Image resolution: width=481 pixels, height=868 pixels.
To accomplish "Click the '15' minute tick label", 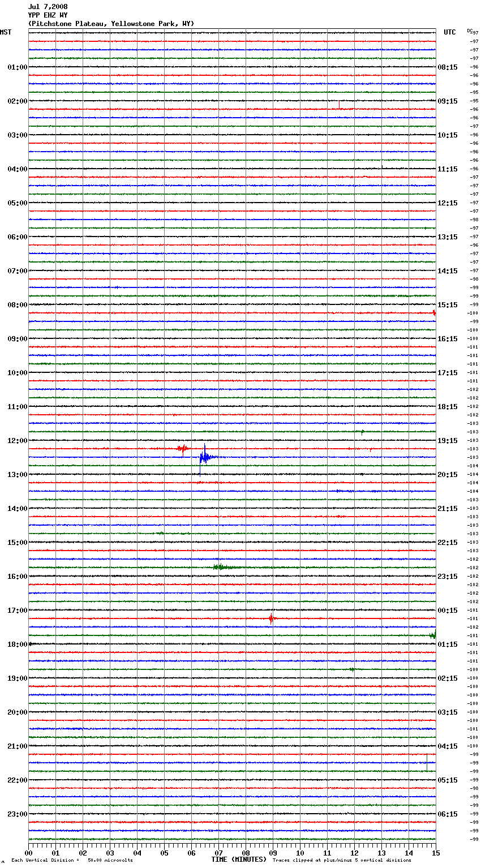I will (436, 853).
